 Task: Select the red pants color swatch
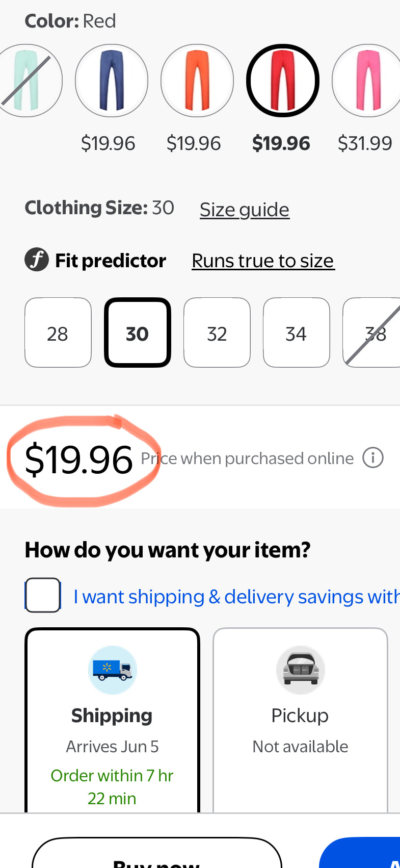tap(283, 81)
